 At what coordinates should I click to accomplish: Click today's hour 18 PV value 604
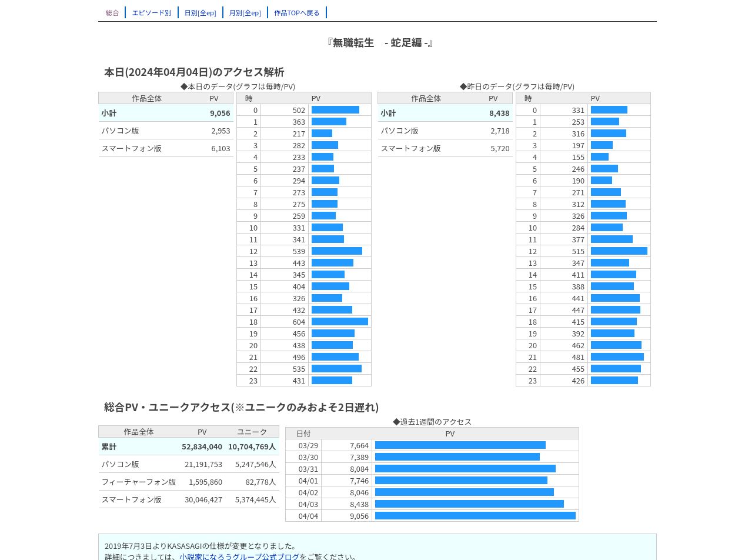(x=299, y=322)
